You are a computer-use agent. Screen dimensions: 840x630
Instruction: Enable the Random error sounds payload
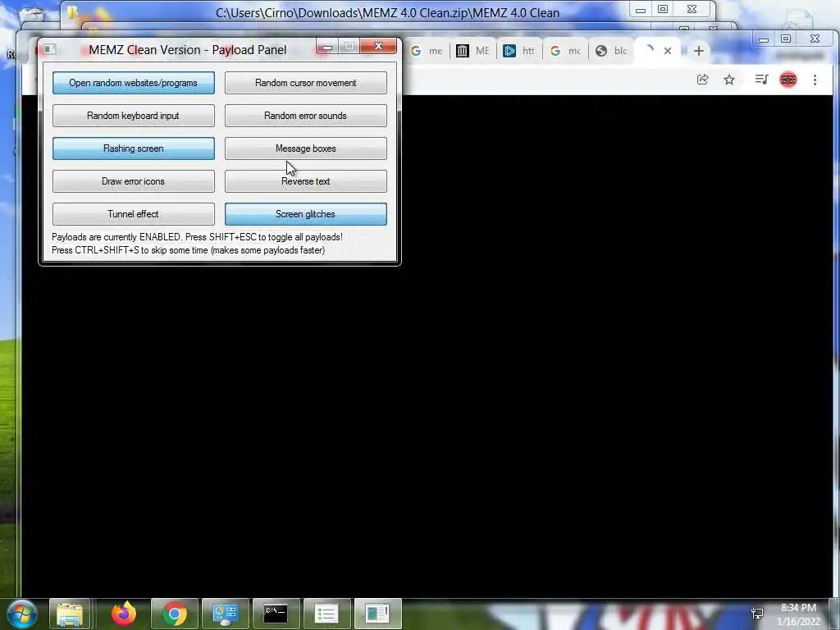[x=305, y=116]
